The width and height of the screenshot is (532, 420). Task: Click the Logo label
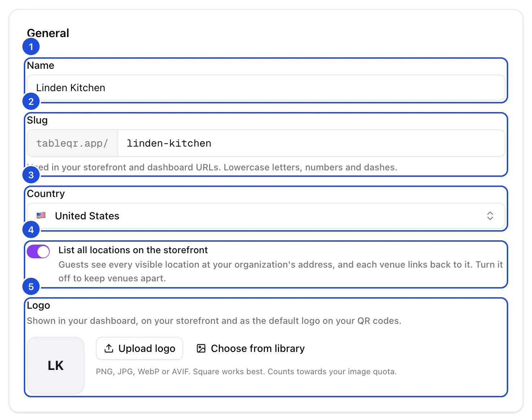(39, 305)
